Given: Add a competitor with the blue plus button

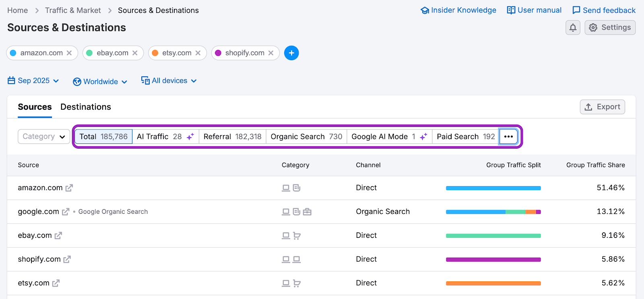Looking at the screenshot, I should (x=291, y=53).
